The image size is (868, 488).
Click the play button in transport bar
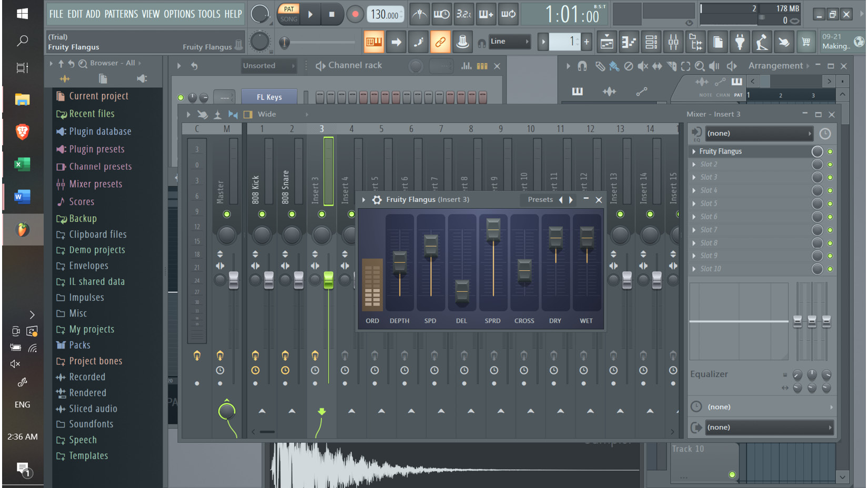tap(310, 14)
